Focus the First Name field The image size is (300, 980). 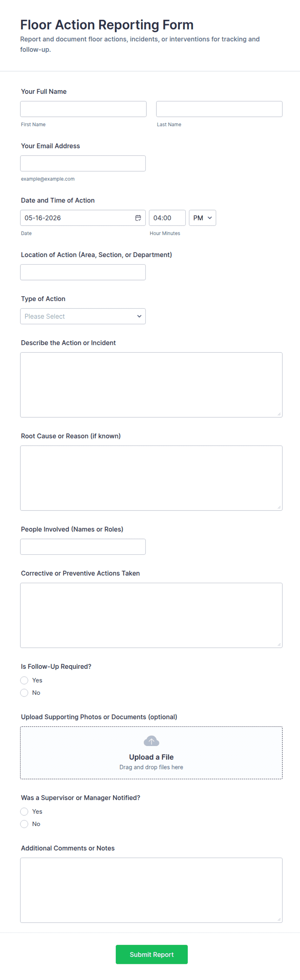click(83, 109)
